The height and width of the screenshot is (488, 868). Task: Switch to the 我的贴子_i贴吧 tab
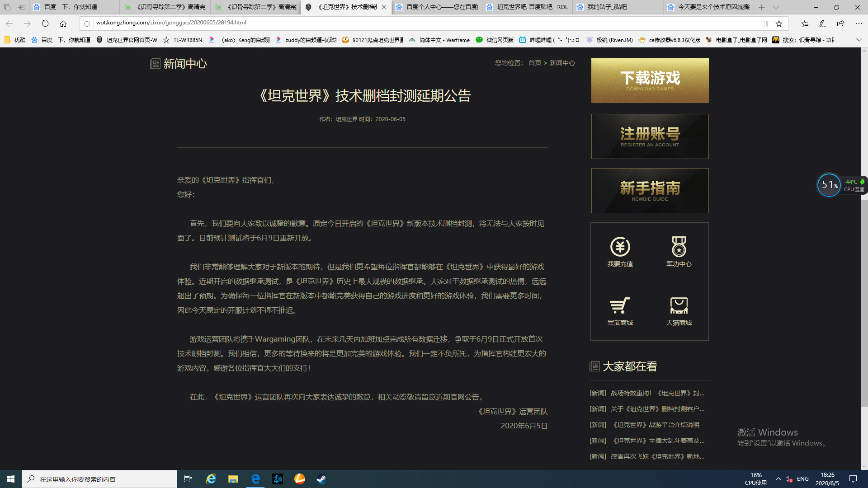[618, 7]
